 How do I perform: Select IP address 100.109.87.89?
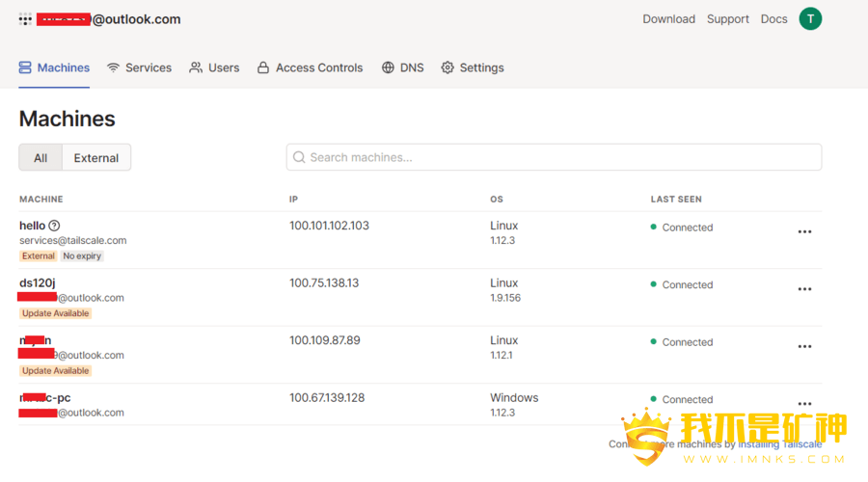coord(324,340)
